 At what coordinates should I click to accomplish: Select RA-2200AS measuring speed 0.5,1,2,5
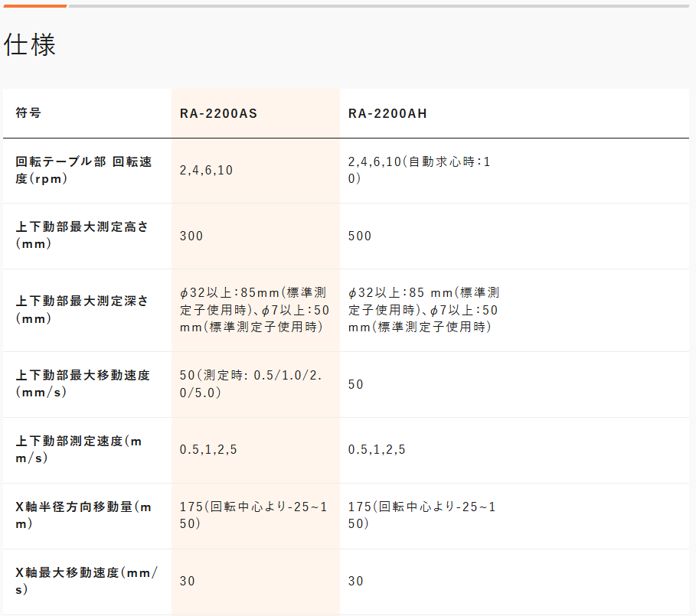[208, 450]
